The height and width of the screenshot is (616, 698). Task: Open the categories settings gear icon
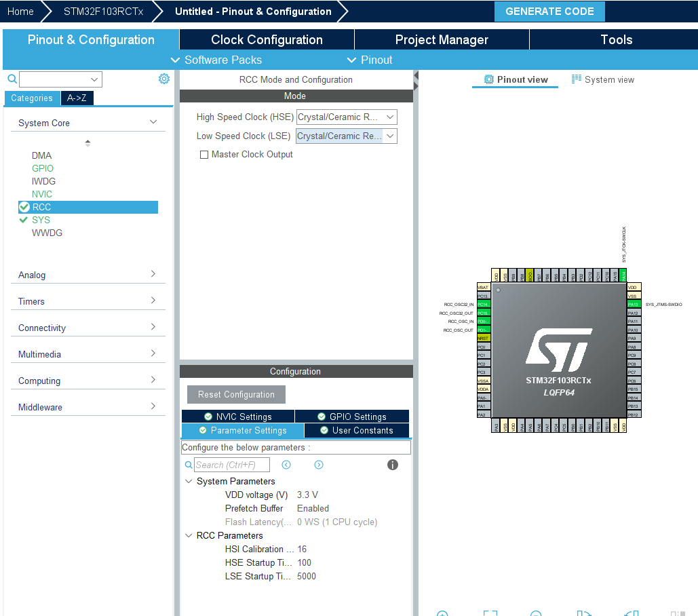(164, 79)
